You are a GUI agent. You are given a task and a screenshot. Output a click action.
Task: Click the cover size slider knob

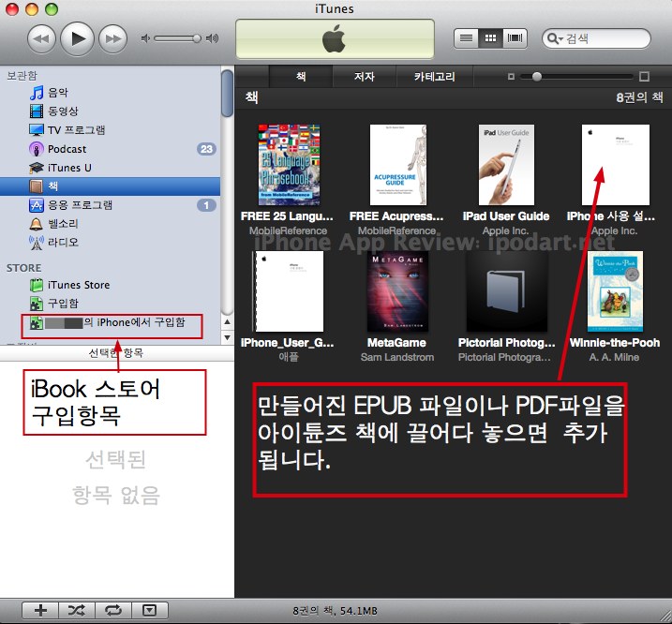537,77
